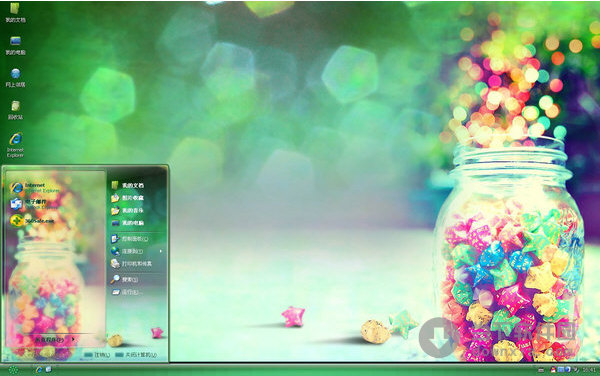Viewport: 600px width, 376px height.
Task: Open 打印机和传真 from Start menu
Action: pos(132,264)
